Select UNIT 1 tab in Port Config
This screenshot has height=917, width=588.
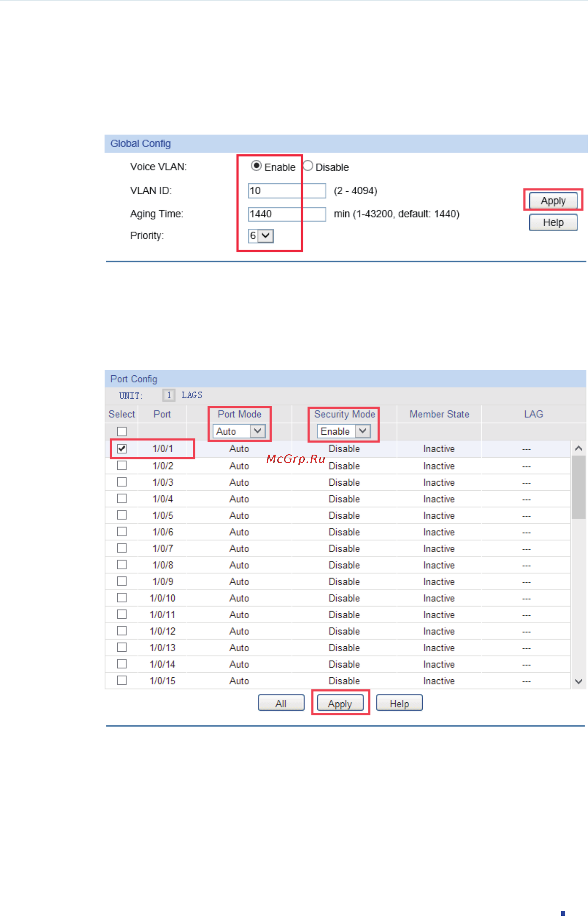click(x=169, y=395)
